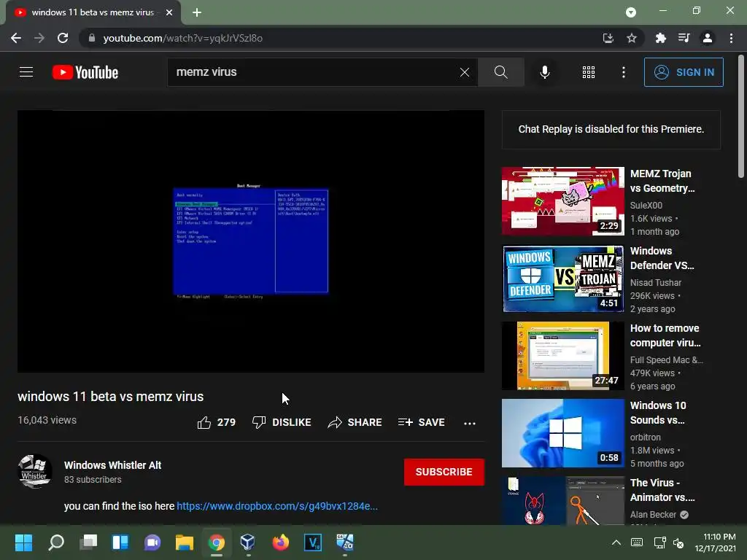Open Chrome tab search dropdown arrow
747x560 pixels.
(631, 12)
